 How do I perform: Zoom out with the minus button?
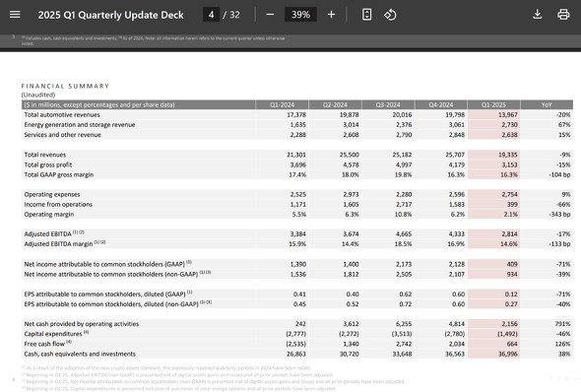click(270, 15)
